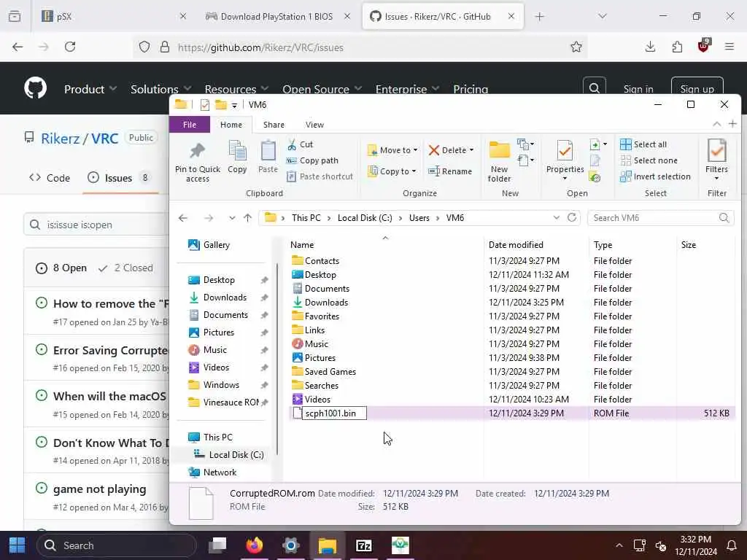Open Filters dropdown in ribbon
747x560 pixels.
click(x=716, y=160)
